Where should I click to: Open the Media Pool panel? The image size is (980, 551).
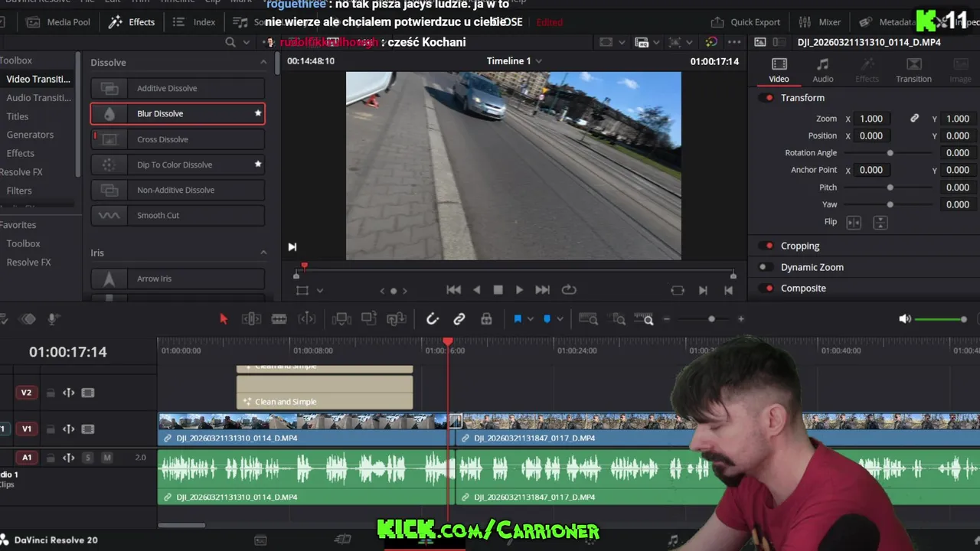click(58, 22)
